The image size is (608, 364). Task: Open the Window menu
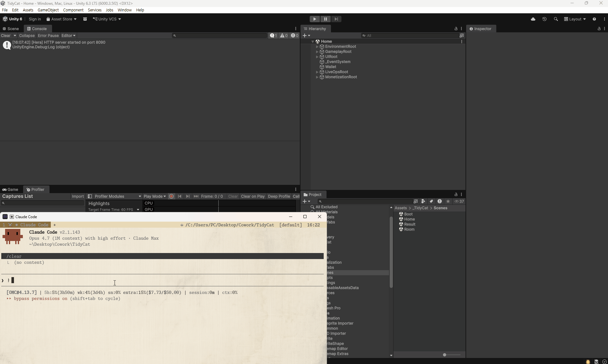click(x=125, y=10)
